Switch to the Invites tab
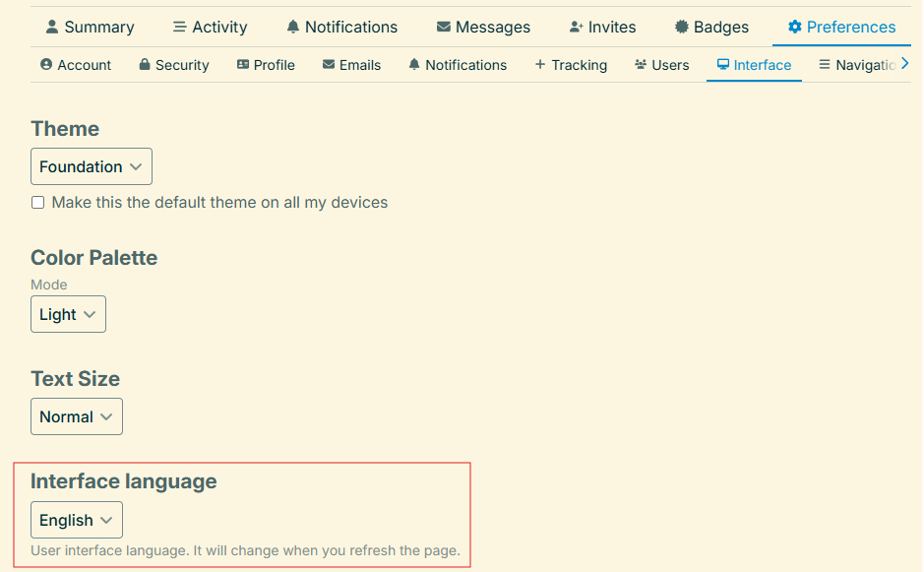This screenshot has height=572, width=924. tap(602, 28)
